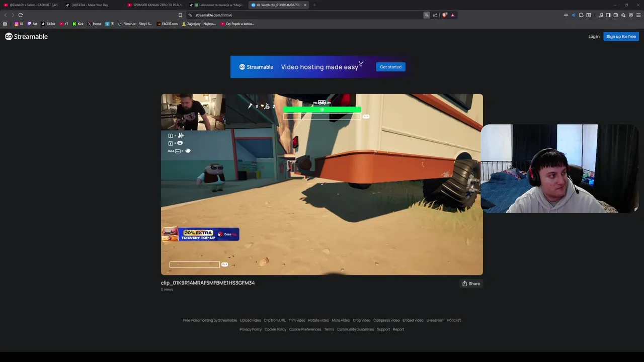Open the Trim video footer link
The width and height of the screenshot is (644, 362).
pos(297,320)
